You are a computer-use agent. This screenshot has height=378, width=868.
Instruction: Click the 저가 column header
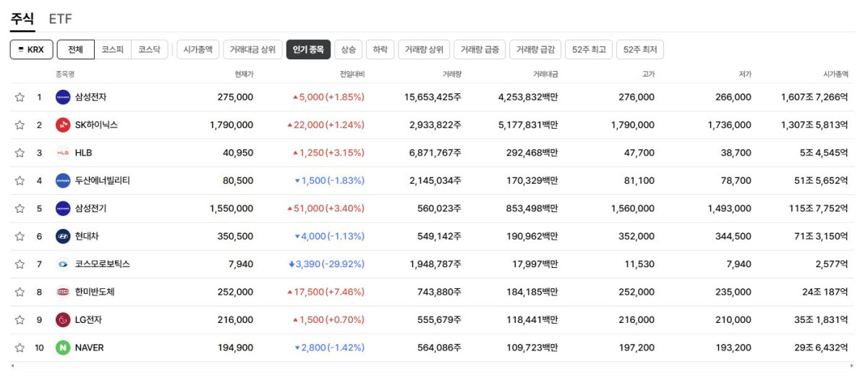tap(745, 75)
